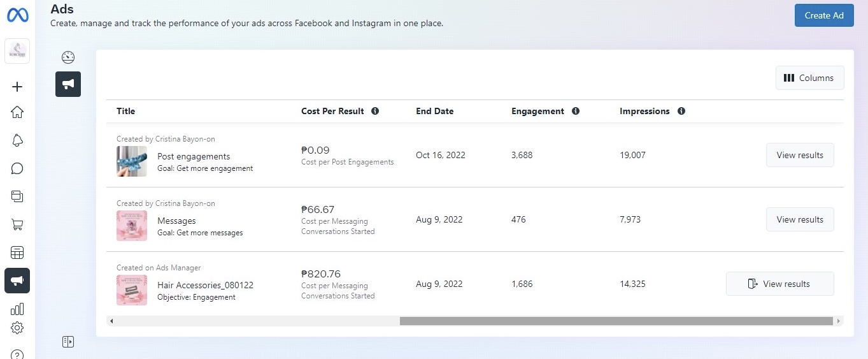The width and height of the screenshot is (868, 359).
Task: Click the plus create icon in sidebar
Action: tap(17, 87)
